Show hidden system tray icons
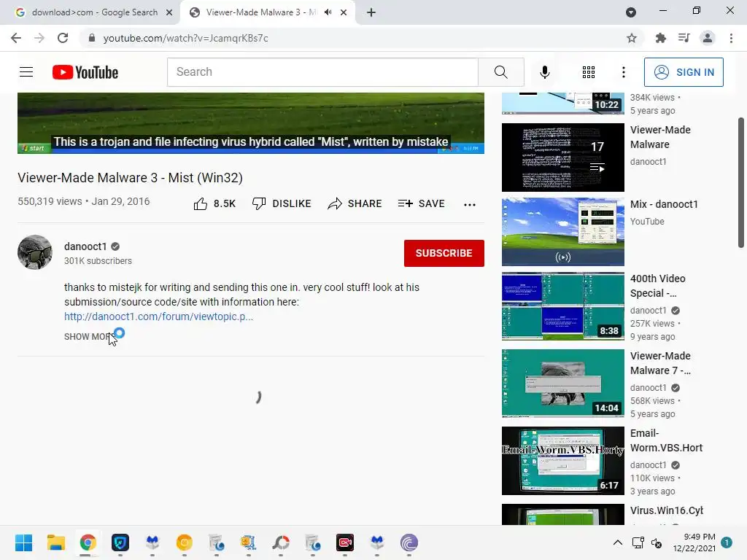747x560 pixels. coord(617,542)
